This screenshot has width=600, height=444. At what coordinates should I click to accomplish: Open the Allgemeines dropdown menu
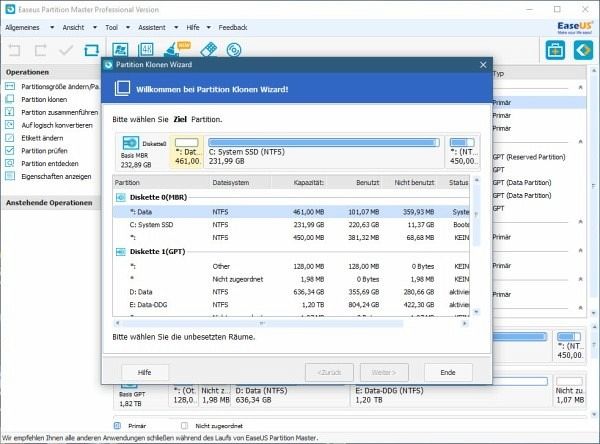point(31,27)
